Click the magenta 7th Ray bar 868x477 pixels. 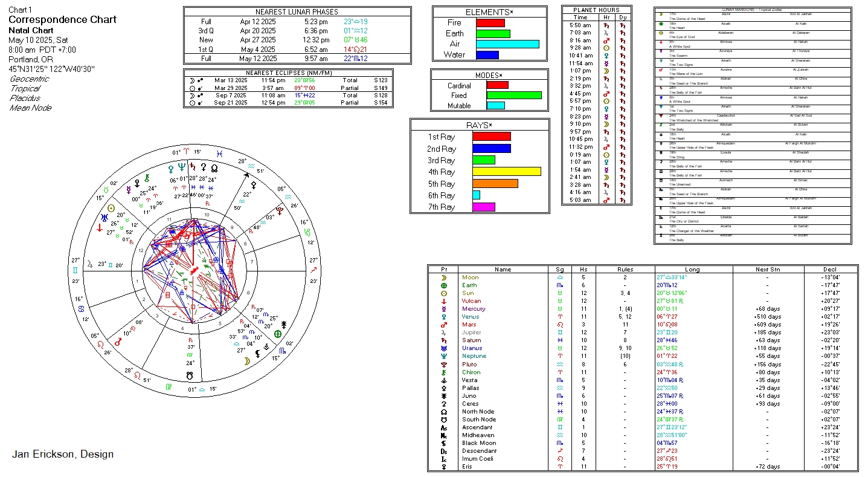(483, 207)
